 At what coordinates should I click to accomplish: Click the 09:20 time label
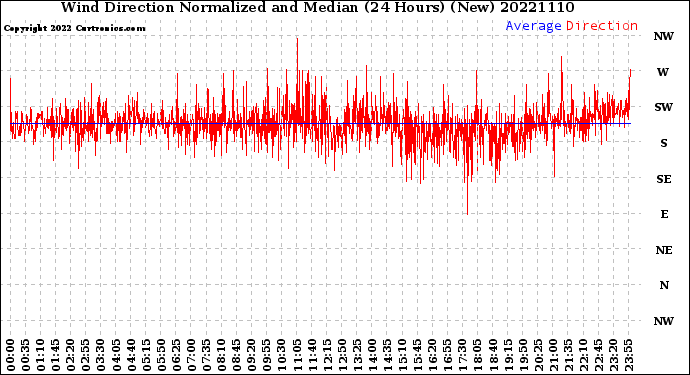pyautogui.click(x=252, y=356)
